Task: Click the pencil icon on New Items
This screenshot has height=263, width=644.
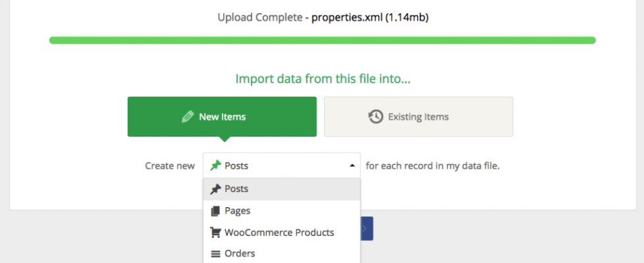Action: [x=187, y=117]
